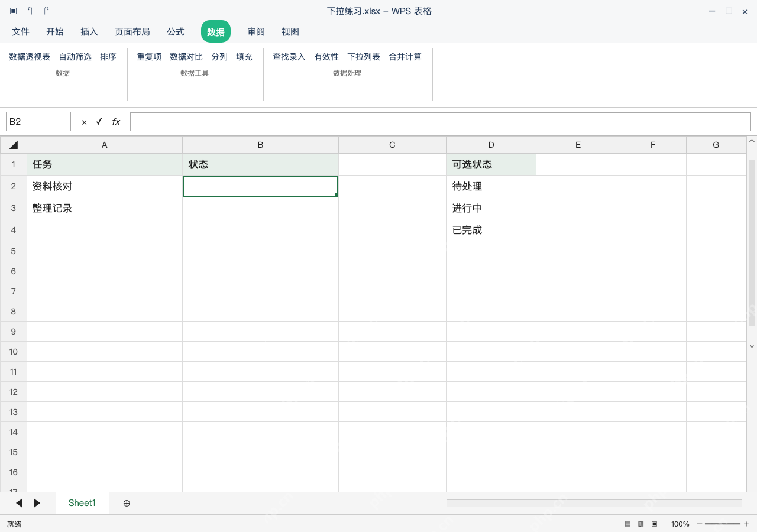Click the cell name box showing B2
757x532 pixels.
38,122
